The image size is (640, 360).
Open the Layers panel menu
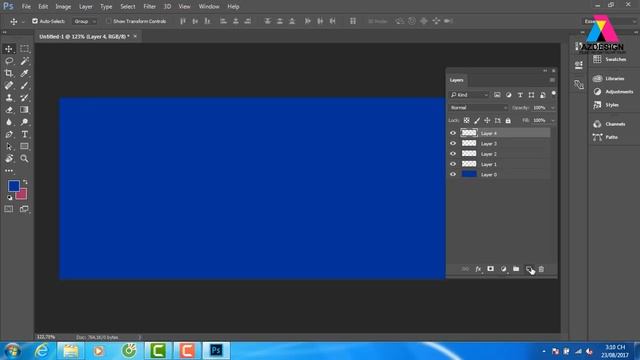[552, 80]
